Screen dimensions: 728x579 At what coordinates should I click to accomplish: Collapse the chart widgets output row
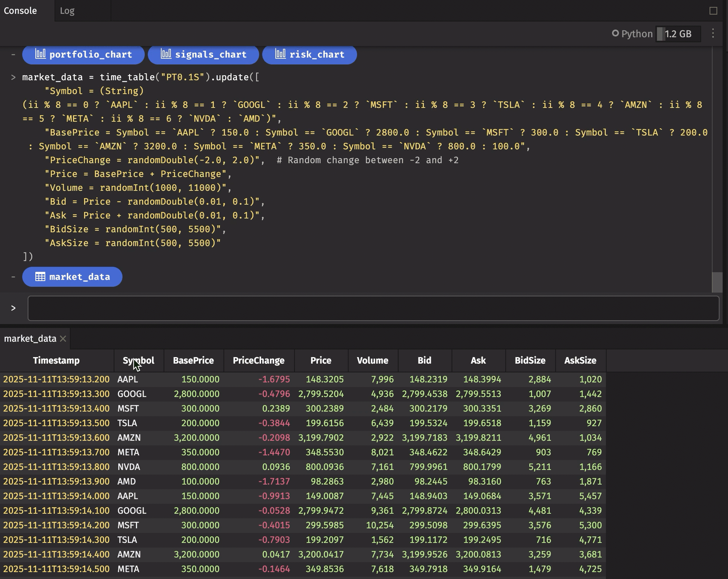(13, 54)
